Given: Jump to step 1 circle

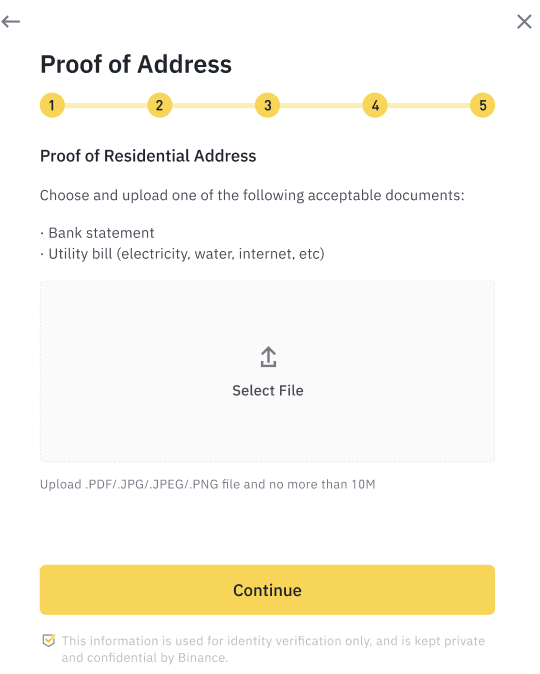Looking at the screenshot, I should pos(52,105).
